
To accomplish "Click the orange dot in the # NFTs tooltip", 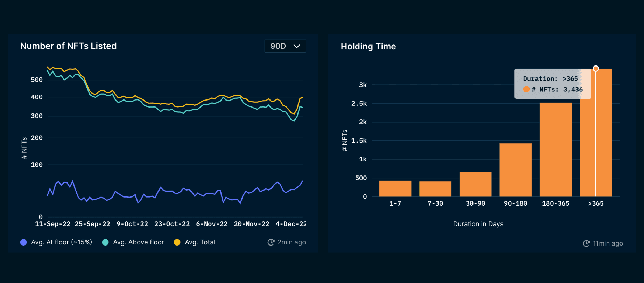I will pos(526,89).
